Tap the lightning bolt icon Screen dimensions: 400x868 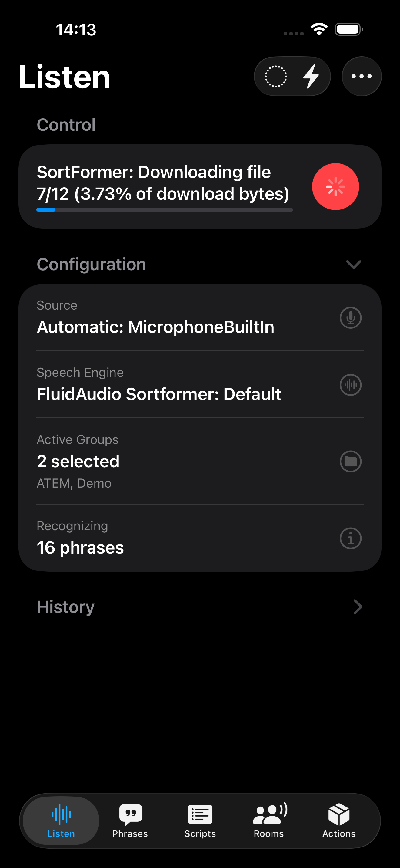[x=311, y=77]
